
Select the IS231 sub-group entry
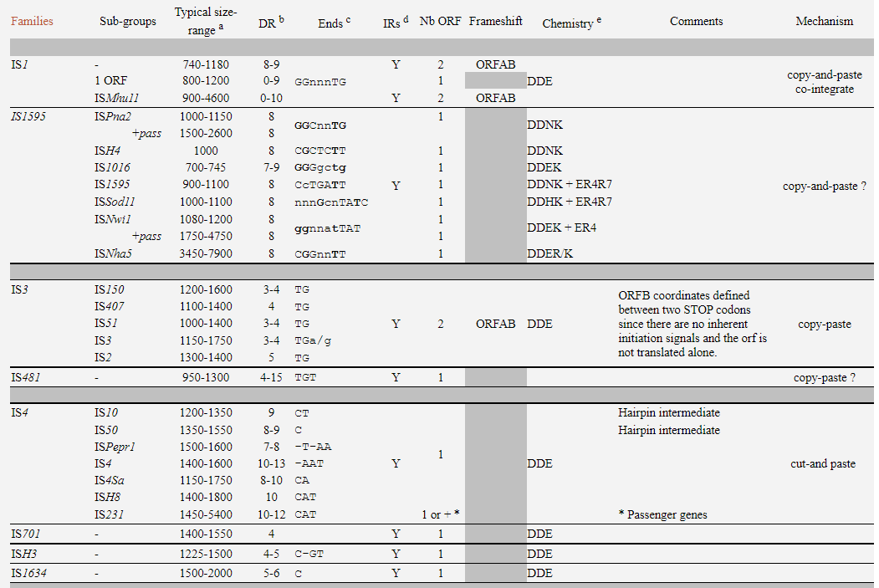click(110, 514)
